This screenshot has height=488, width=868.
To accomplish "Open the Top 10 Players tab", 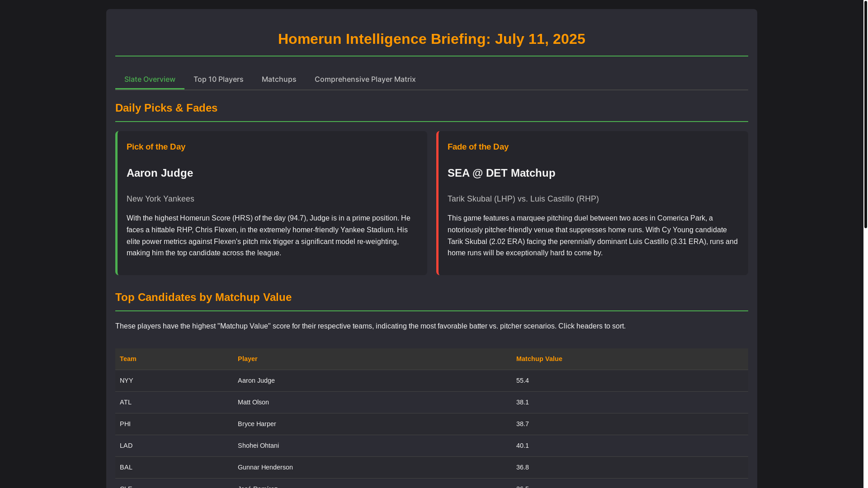I will (x=218, y=79).
